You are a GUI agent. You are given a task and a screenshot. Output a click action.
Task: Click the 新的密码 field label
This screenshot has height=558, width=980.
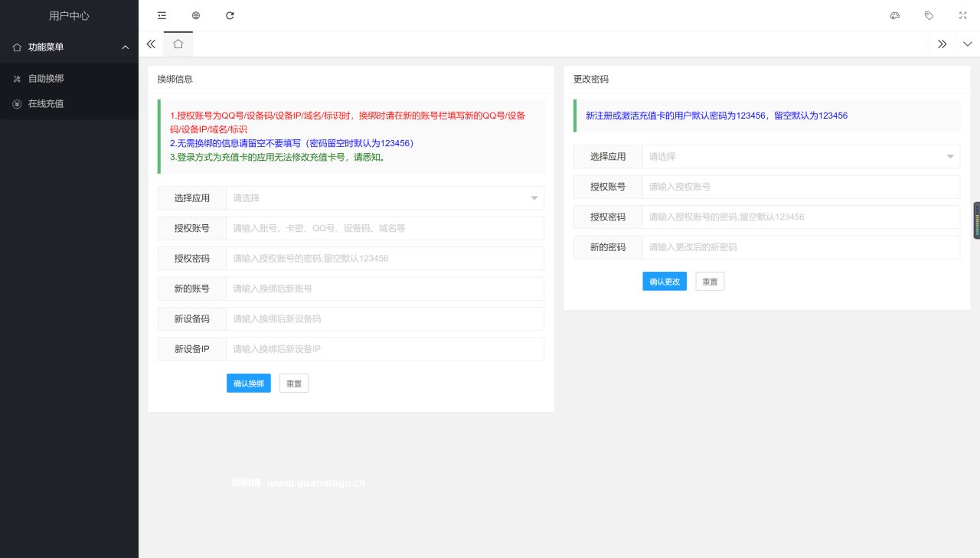point(608,247)
